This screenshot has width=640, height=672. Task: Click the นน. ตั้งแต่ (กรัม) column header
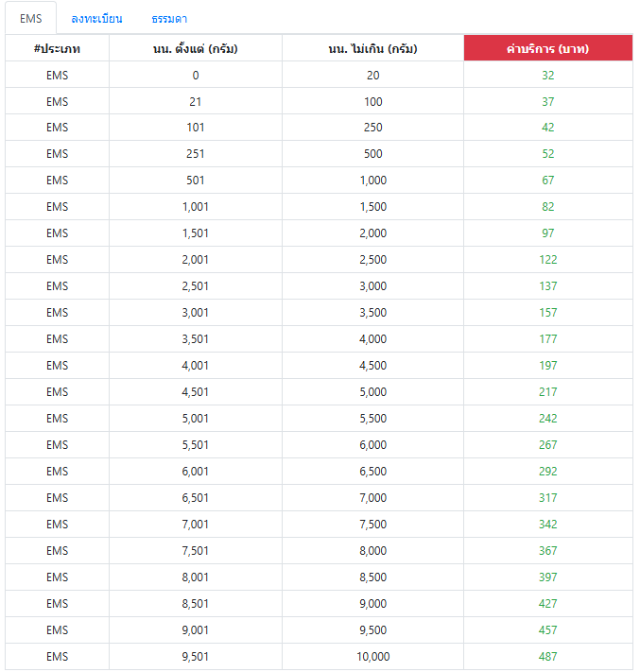coord(196,48)
